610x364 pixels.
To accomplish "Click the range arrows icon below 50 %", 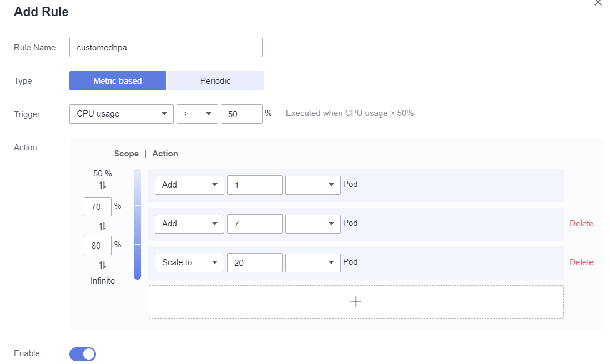I will 103,186.
